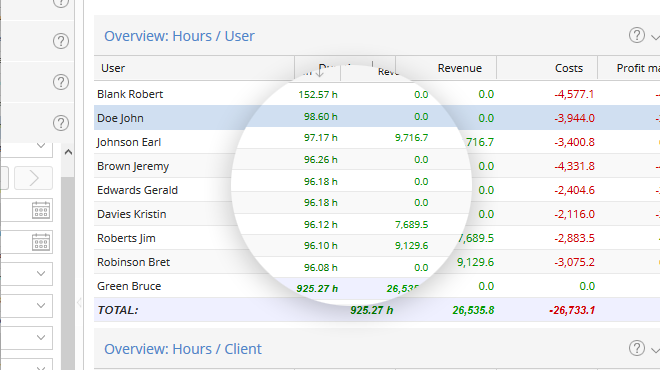Click Edwards Gerald's revenue value 0.0
Viewport: 660px width, 370px height.
[x=486, y=190]
